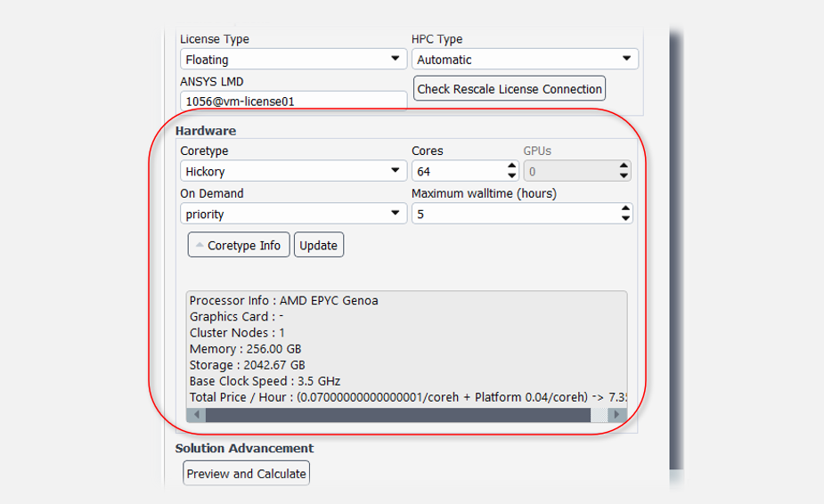Click the Update button
824x504 pixels.
(318, 245)
